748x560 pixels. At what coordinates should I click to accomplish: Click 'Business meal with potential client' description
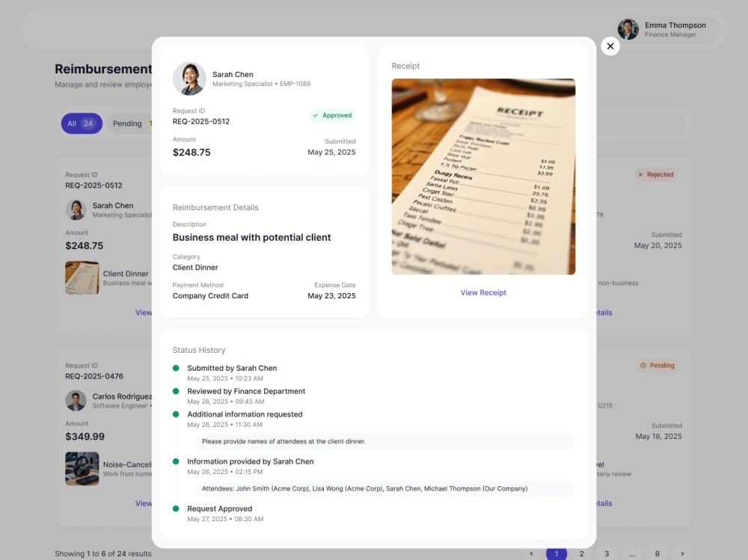click(251, 237)
